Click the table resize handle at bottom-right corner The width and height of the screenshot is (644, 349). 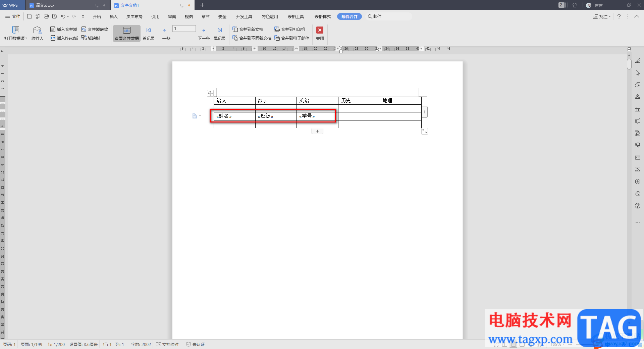coord(425,131)
